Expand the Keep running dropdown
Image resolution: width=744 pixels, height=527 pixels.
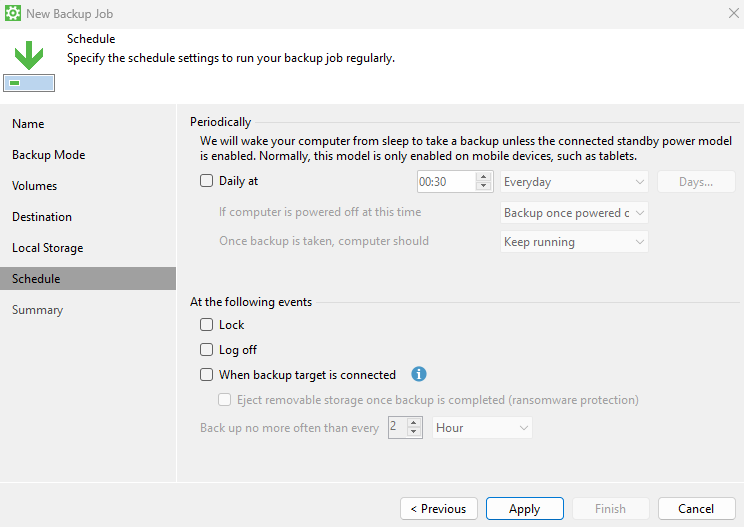coord(574,242)
